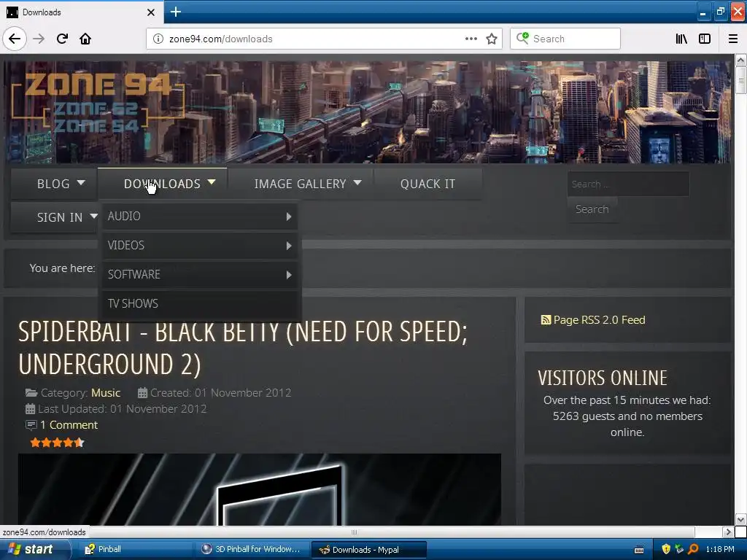Select TV Shows in Downloads submenu
This screenshot has width=747, height=560.
[200, 303]
